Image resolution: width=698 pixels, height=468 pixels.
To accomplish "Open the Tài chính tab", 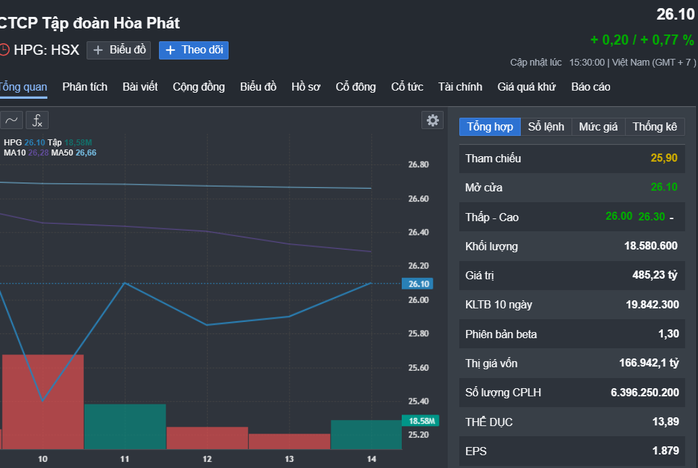I will pyautogui.click(x=460, y=87).
